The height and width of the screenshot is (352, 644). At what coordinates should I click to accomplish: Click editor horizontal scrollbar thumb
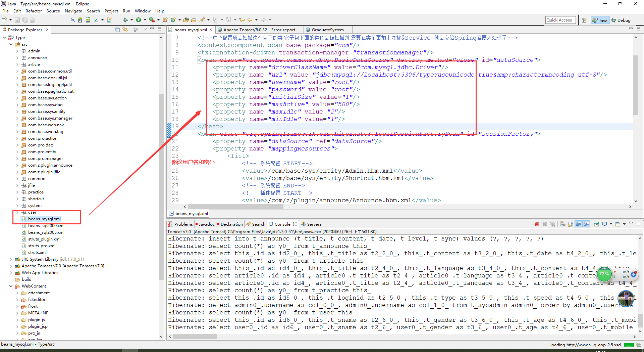coord(235,207)
